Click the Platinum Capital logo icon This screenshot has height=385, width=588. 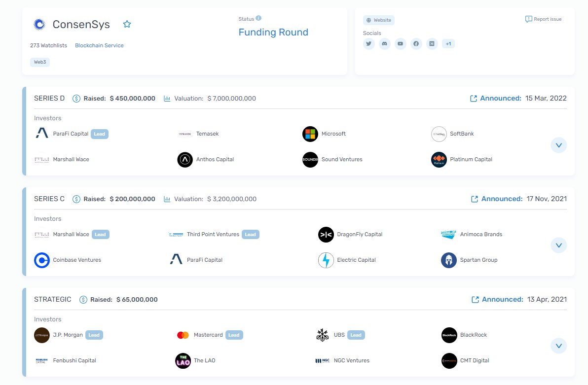(x=439, y=160)
